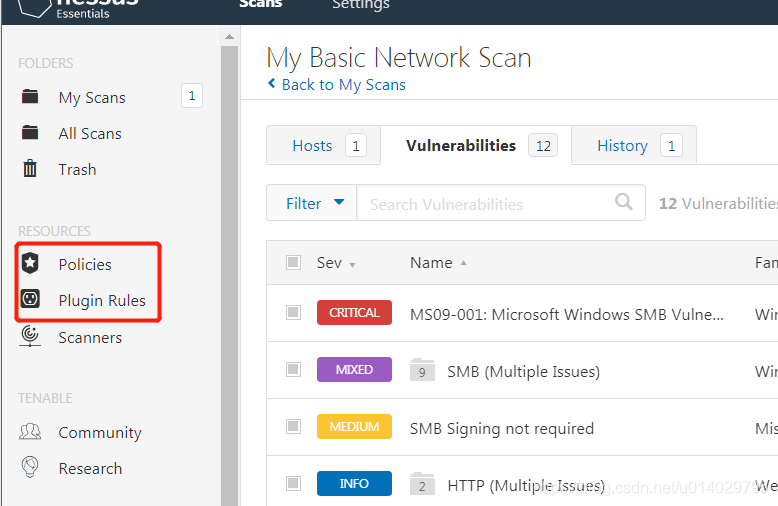This screenshot has width=778, height=506.
Task: Click the back chevron before Back to My Scans
Action: click(271, 83)
